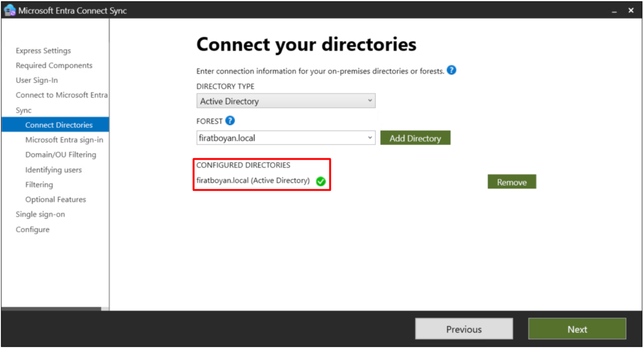Screen dimensions: 644x348
Task: Click firatboyan.local (Active Directory) entry text
Action: (253, 181)
